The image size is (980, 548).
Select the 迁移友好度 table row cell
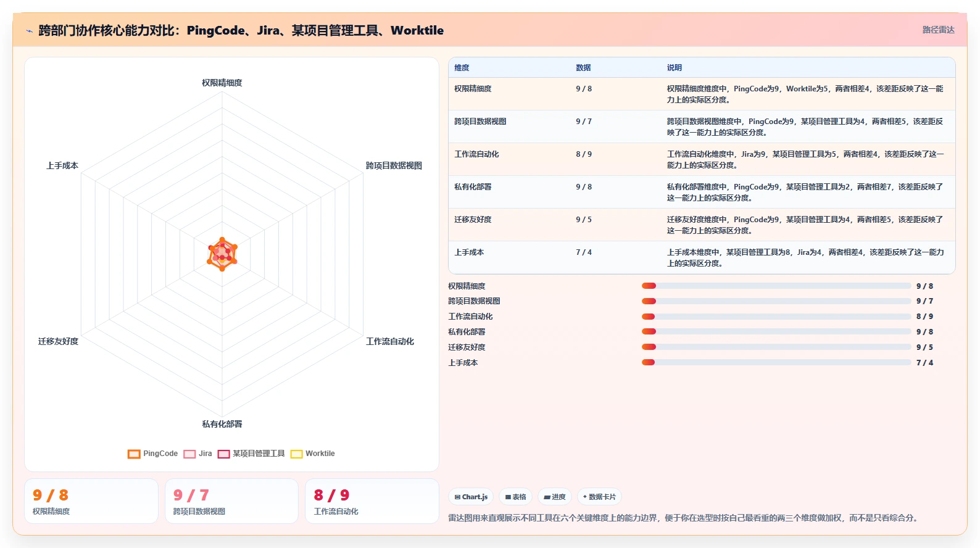473,220
